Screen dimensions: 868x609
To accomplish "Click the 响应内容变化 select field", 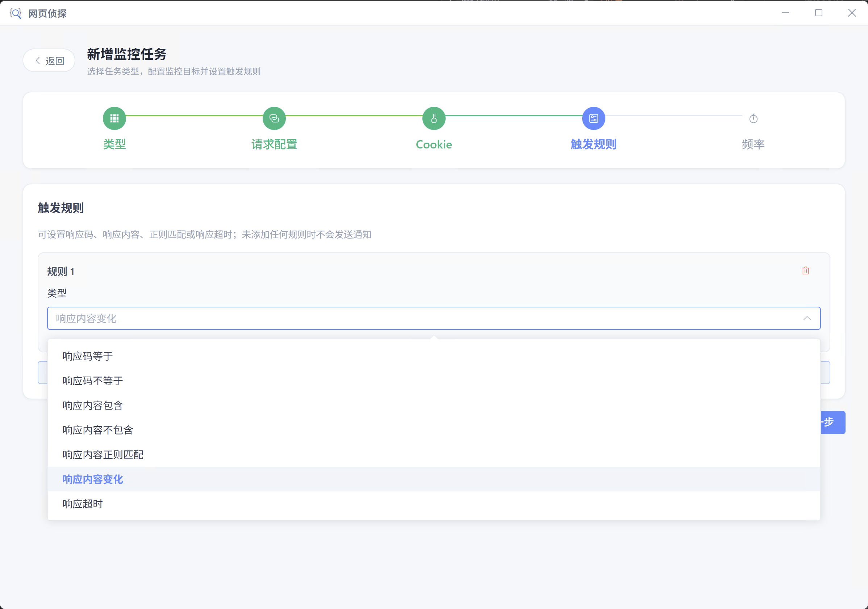I will click(434, 318).
